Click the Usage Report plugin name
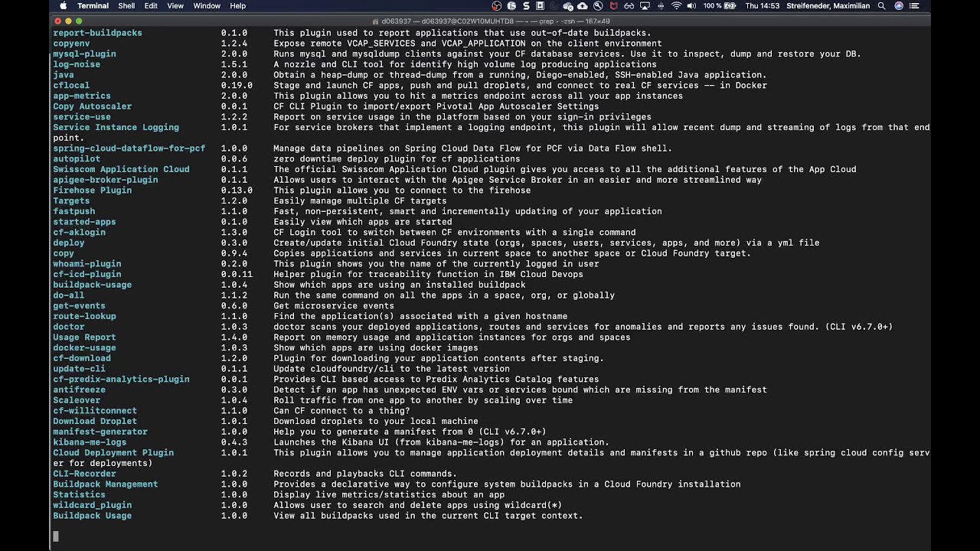980x551 pixels. (84, 337)
